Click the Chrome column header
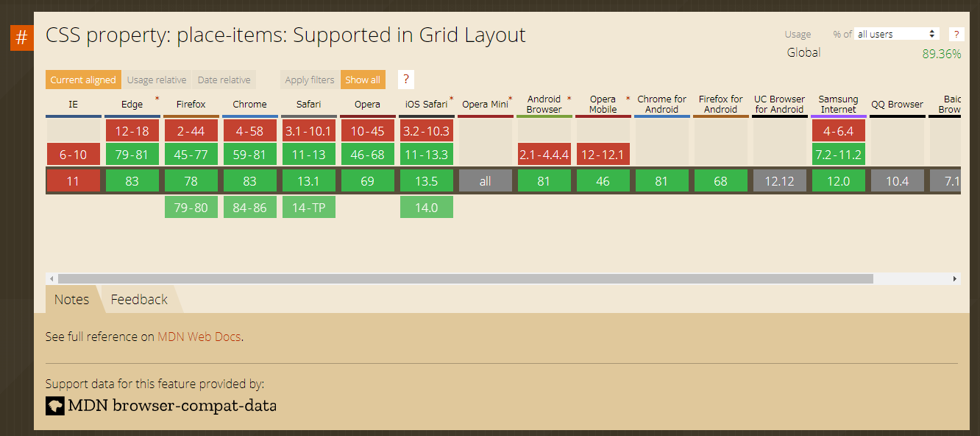The height and width of the screenshot is (436, 980). [250, 105]
